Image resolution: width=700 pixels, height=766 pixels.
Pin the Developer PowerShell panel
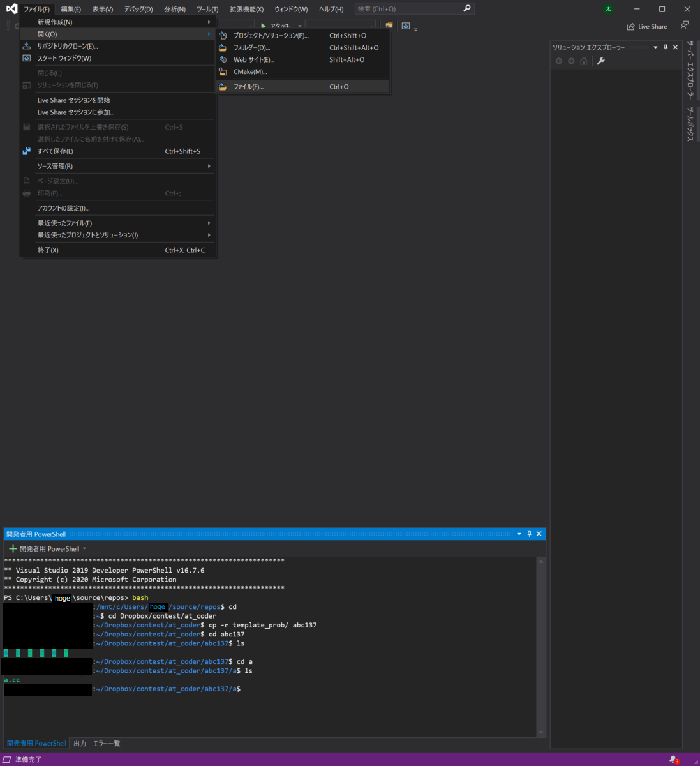click(x=529, y=534)
